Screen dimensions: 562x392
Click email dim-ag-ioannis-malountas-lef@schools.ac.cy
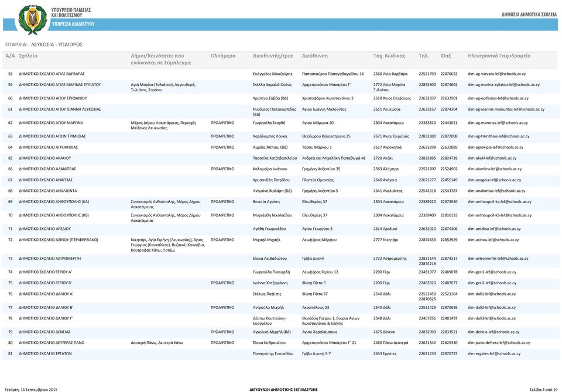[x=506, y=109]
